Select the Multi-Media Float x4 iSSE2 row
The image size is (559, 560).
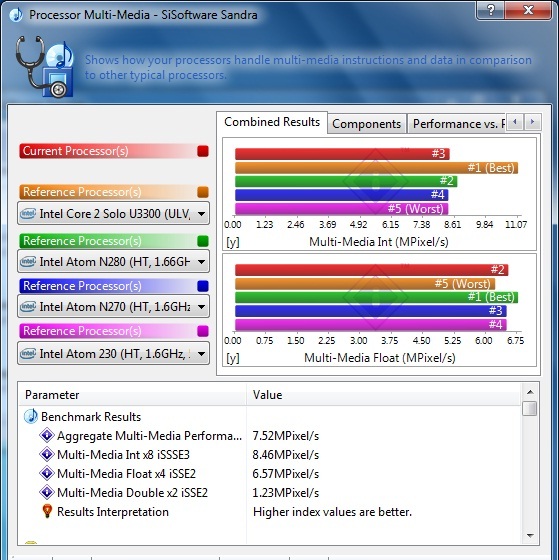click(270, 474)
